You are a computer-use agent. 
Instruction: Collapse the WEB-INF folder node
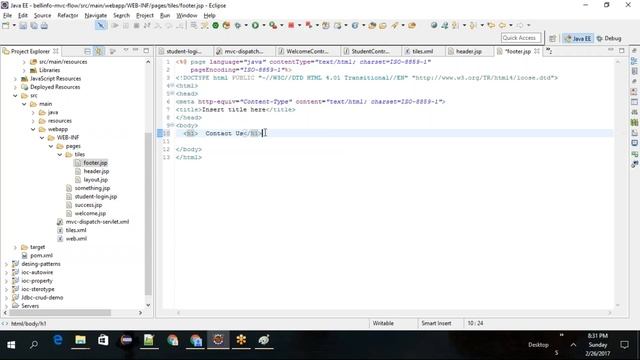42,138
